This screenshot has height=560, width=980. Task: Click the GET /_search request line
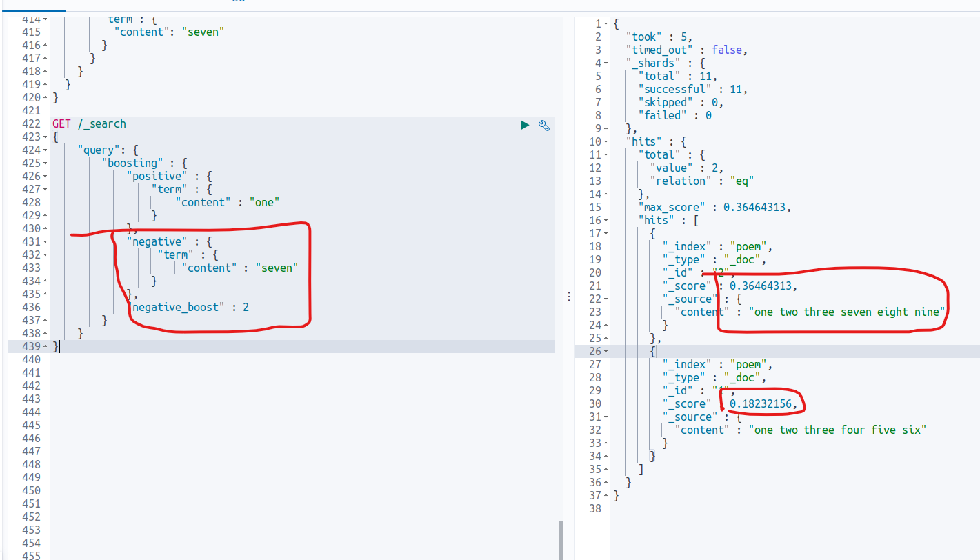tap(89, 124)
